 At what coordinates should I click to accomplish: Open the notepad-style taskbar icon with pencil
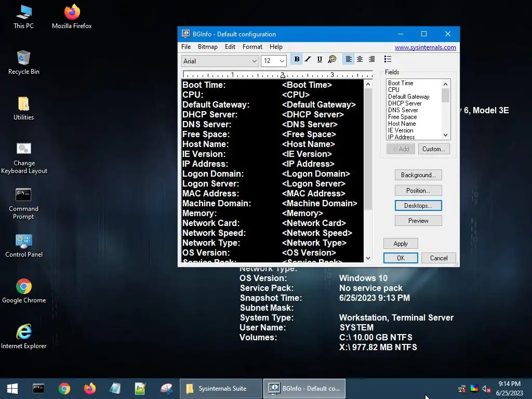click(x=140, y=389)
